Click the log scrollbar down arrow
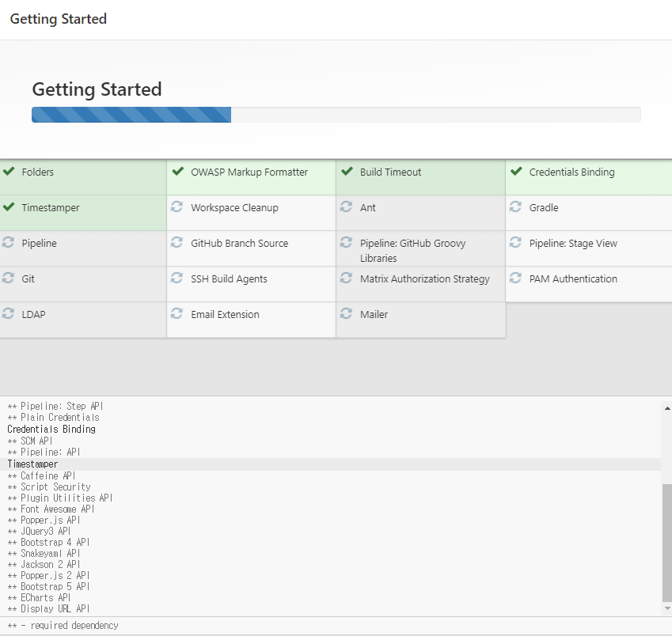The width and height of the screenshot is (672, 640). click(667, 608)
